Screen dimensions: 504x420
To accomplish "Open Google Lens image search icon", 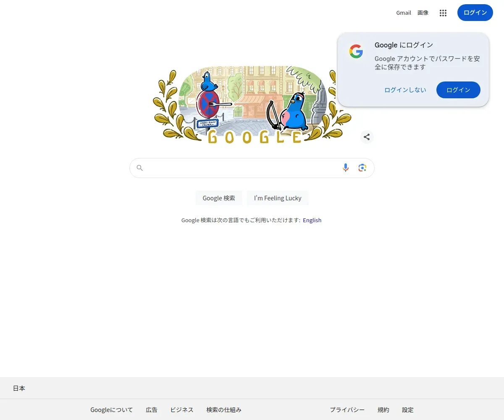I will [362, 168].
